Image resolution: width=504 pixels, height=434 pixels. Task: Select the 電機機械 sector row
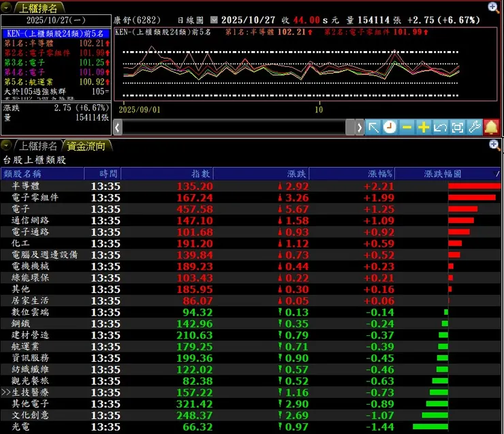[x=251, y=266]
